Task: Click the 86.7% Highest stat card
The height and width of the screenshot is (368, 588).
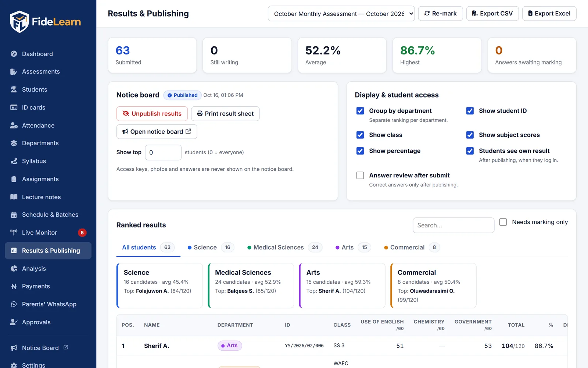Action: click(x=437, y=55)
